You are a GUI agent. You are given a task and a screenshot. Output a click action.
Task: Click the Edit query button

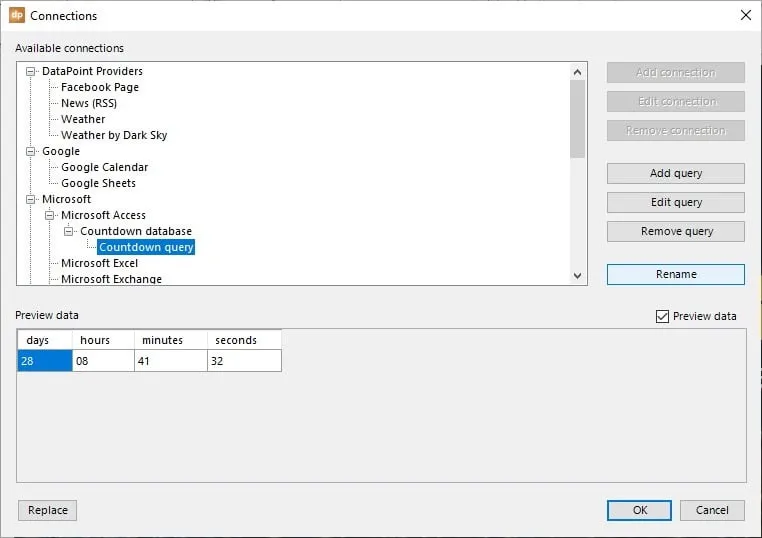(675, 203)
